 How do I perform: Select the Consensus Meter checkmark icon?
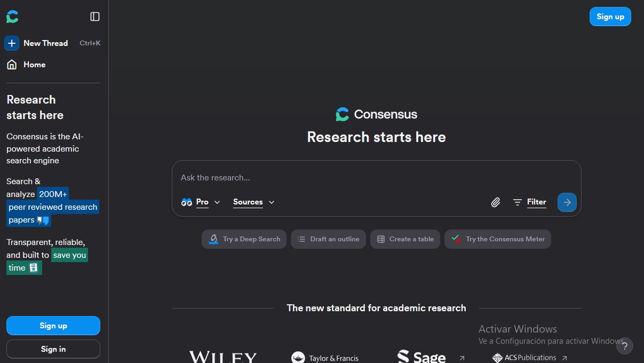pos(456,239)
